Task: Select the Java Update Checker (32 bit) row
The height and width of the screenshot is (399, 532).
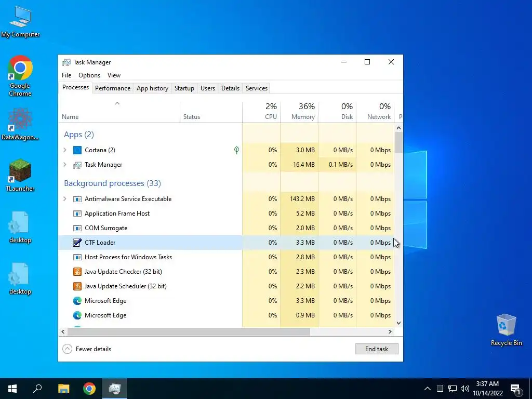Action: click(227, 272)
